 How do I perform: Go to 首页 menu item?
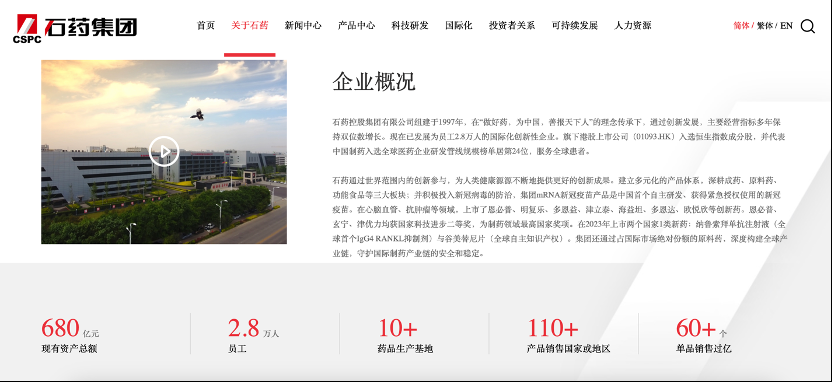tap(205, 25)
